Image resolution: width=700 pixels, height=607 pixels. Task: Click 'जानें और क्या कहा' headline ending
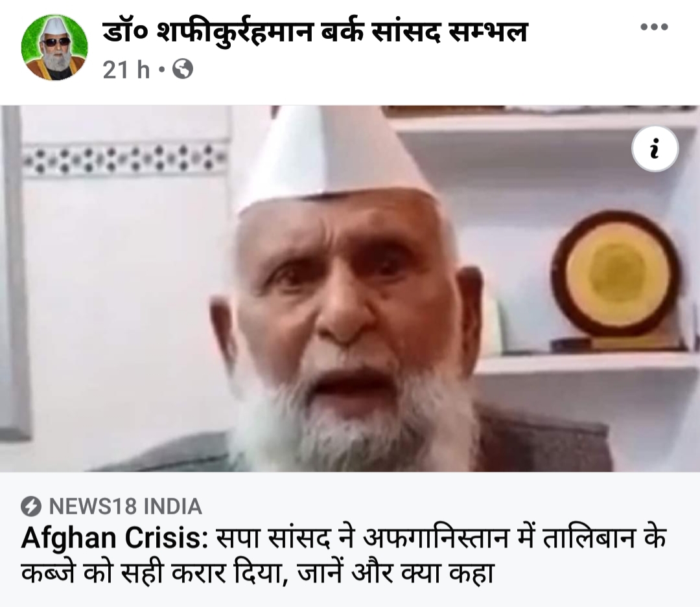395,573
